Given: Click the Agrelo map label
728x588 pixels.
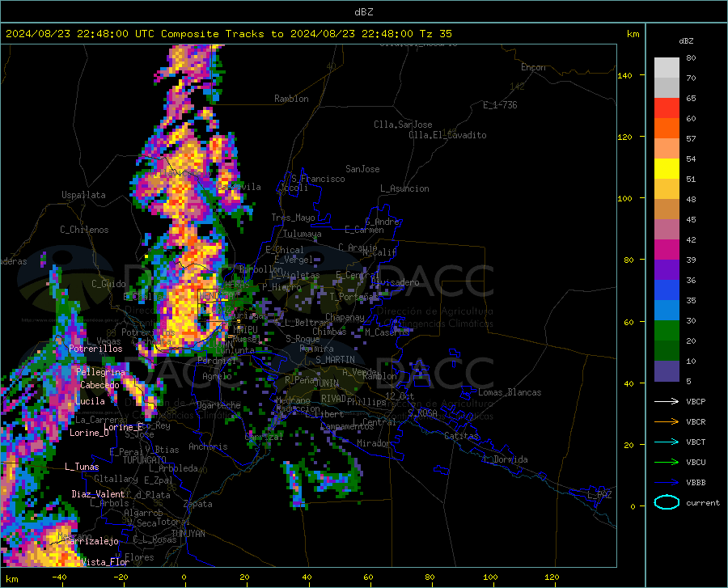Looking at the screenshot, I should click(217, 376).
